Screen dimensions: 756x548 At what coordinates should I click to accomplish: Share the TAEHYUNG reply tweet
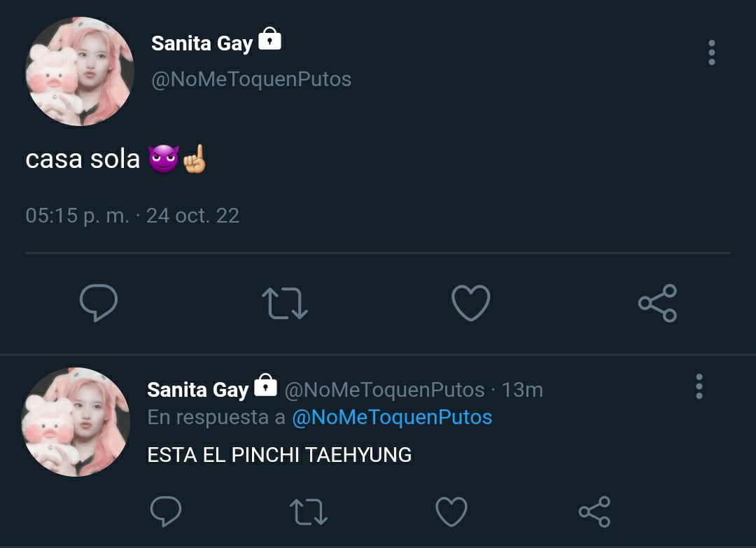(x=594, y=512)
